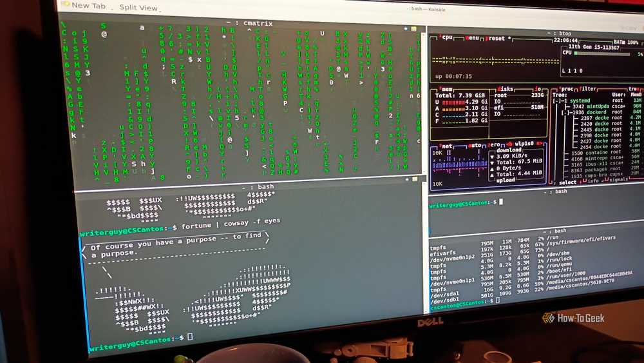Collapse the dockerd 1936 tree node

pyautogui.click(x=566, y=112)
